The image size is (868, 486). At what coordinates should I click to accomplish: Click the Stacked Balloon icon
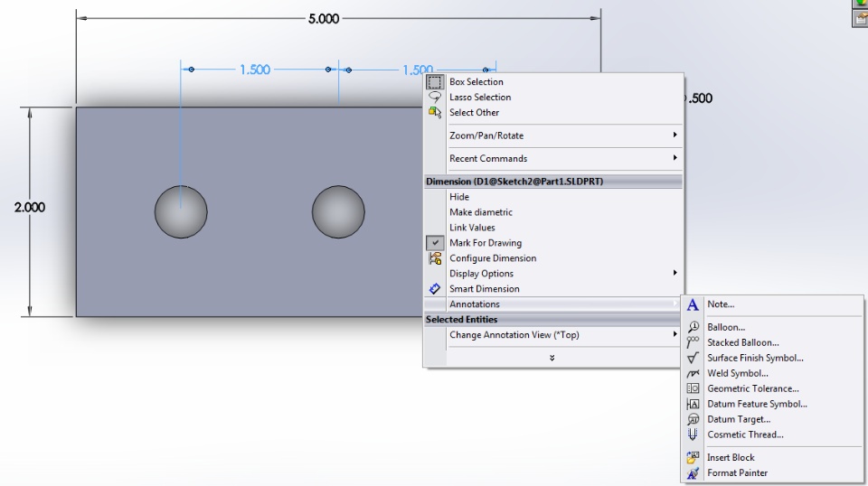coord(693,342)
